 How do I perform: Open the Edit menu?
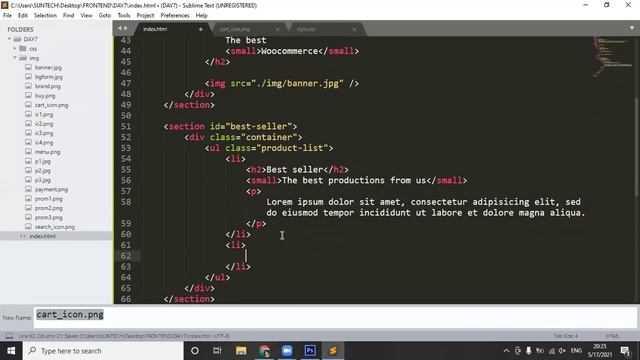(x=23, y=16)
